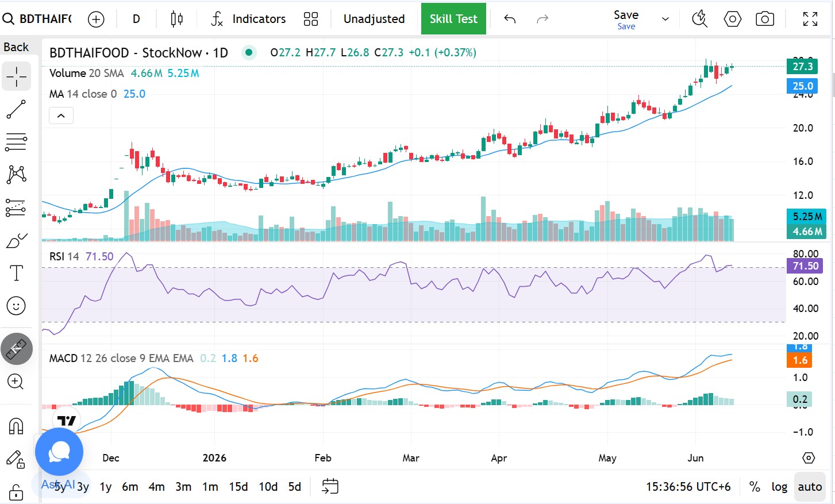Set range to 4m
This screenshot has width=835, height=504.
[x=156, y=487]
